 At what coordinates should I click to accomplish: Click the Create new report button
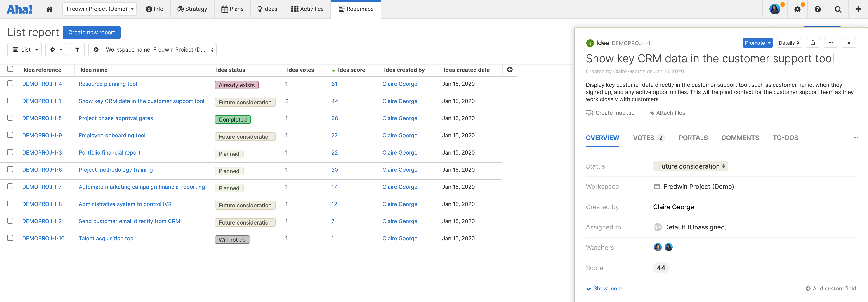click(92, 32)
